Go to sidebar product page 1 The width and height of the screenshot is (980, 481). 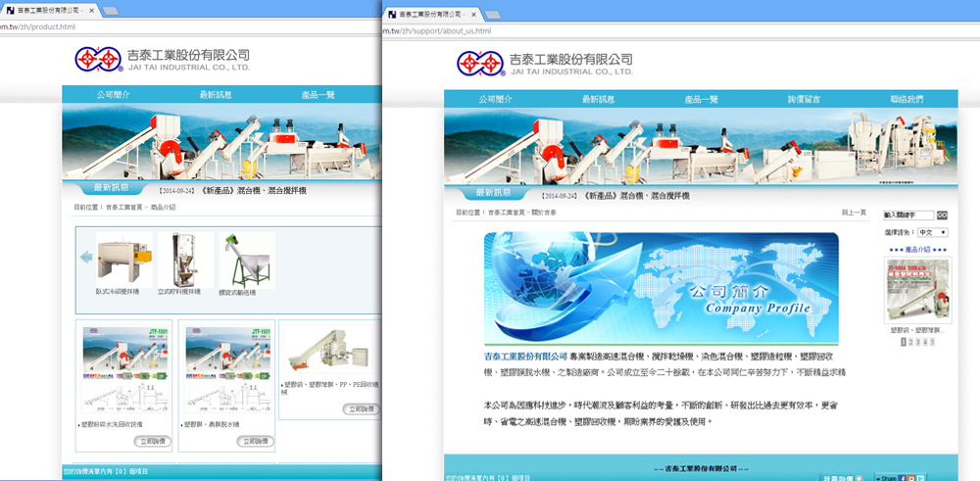click(904, 342)
